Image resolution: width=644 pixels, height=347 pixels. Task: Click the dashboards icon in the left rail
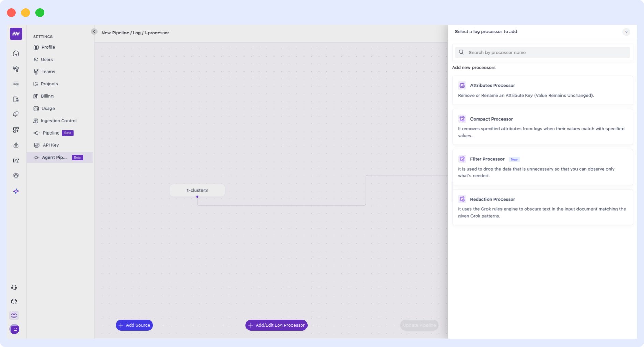pyautogui.click(x=16, y=130)
